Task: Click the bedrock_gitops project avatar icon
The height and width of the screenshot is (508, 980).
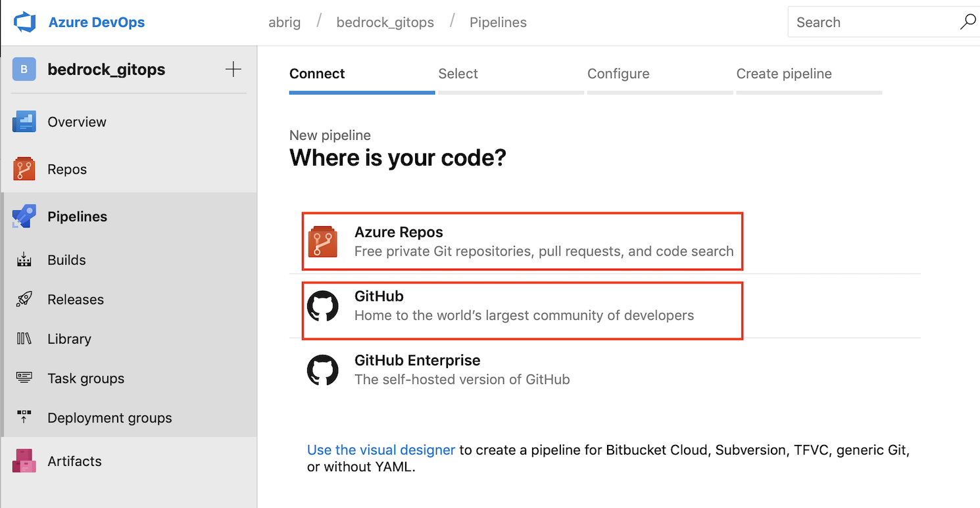Action: click(x=24, y=69)
